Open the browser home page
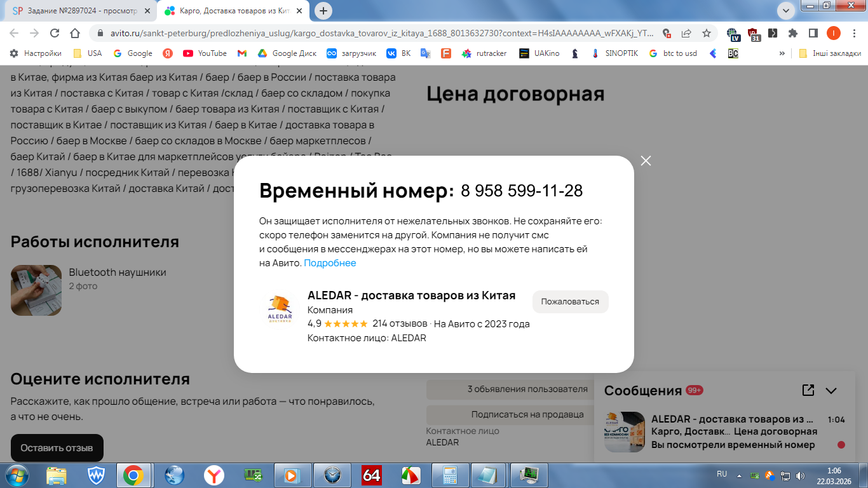 pos(75,33)
